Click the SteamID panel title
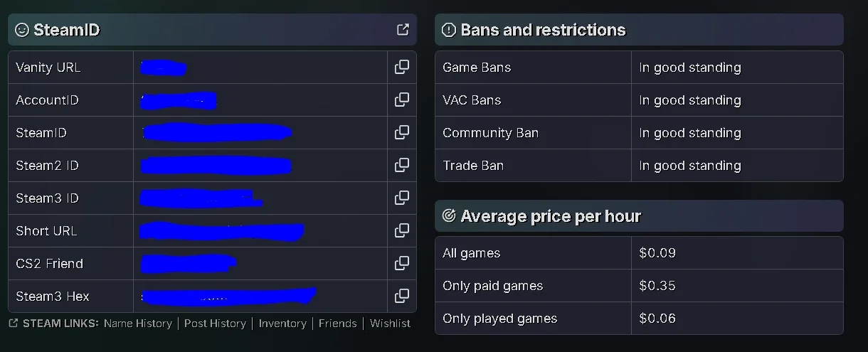 point(67,30)
